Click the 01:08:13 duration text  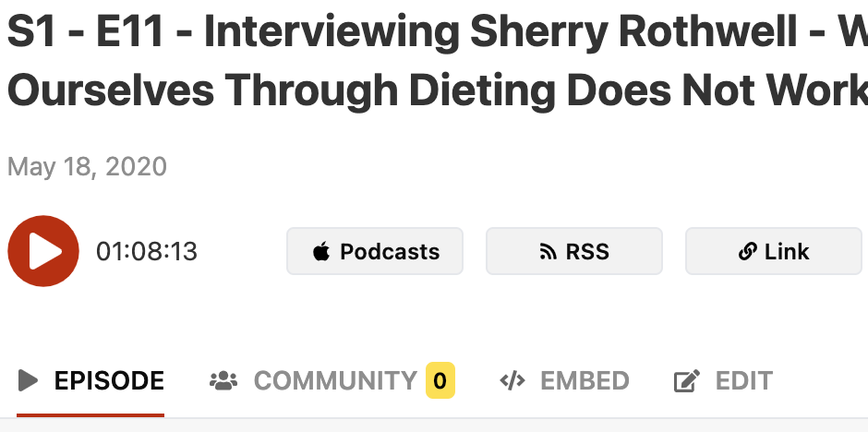click(x=147, y=252)
